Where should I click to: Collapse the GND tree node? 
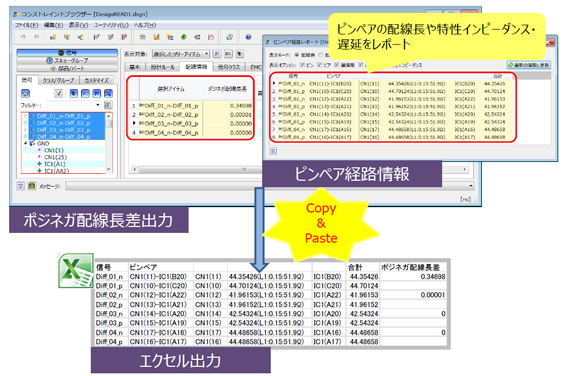click(25, 143)
